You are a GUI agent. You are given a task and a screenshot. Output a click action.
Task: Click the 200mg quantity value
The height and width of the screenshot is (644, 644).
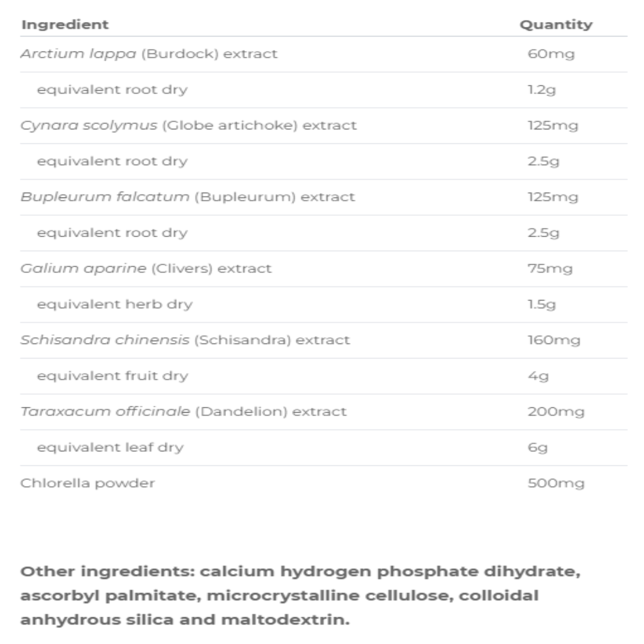[x=555, y=412]
